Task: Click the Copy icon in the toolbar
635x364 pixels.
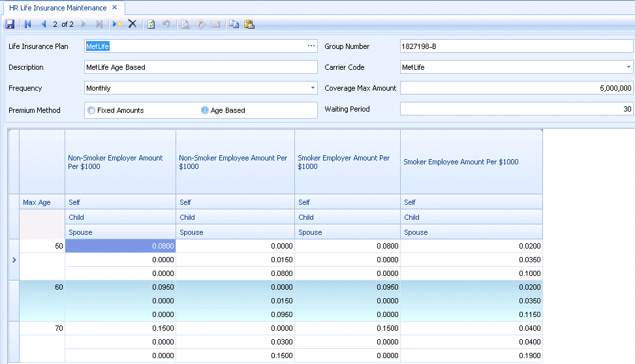Action: 234,24
